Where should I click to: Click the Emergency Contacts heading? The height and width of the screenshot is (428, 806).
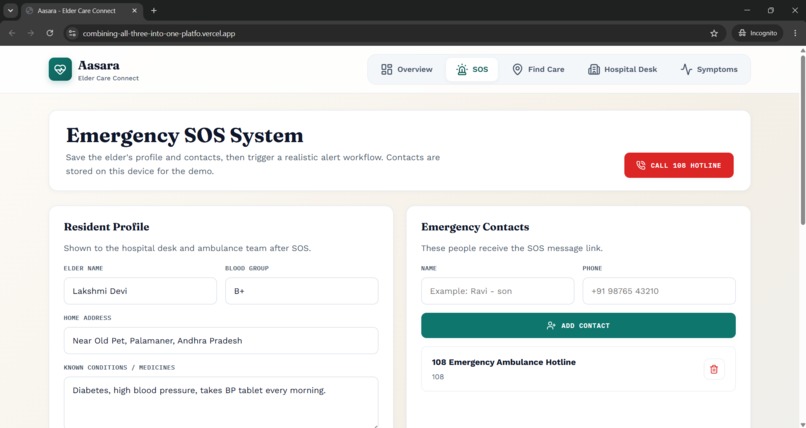[x=475, y=227]
